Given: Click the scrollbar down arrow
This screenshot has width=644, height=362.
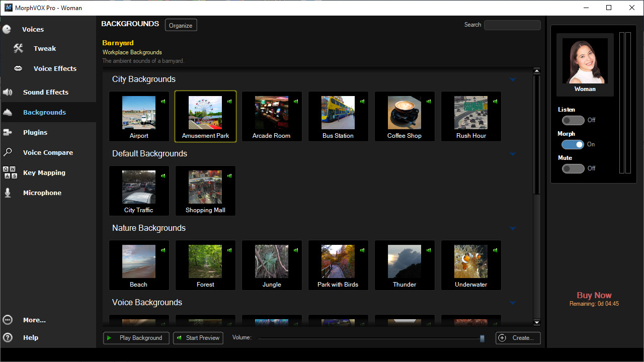Looking at the screenshot, I should point(537,322).
